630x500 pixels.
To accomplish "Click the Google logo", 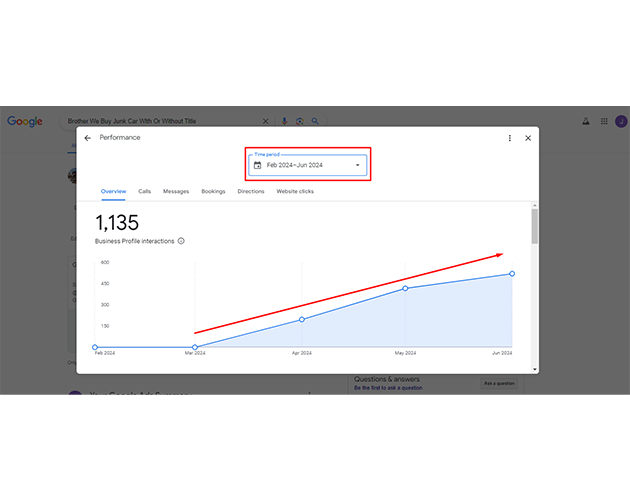I will click(x=25, y=121).
